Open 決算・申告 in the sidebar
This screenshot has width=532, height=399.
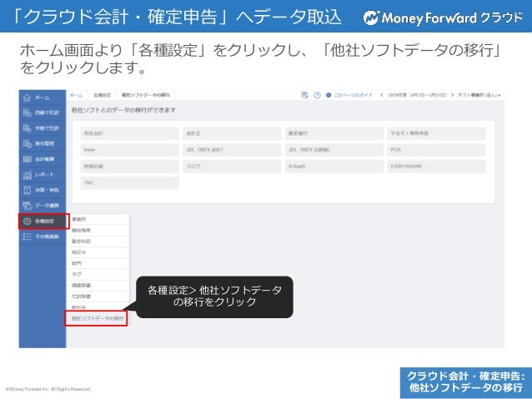pyautogui.click(x=42, y=190)
